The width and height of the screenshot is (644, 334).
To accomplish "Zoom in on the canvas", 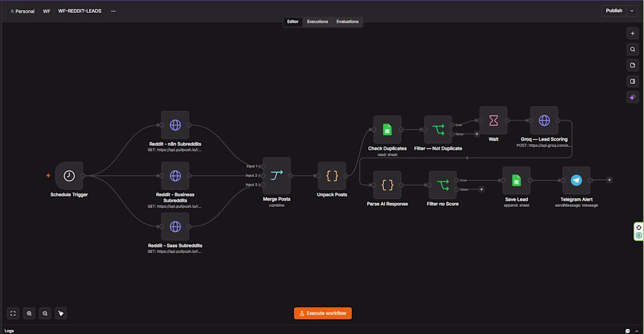I will [x=29, y=313].
